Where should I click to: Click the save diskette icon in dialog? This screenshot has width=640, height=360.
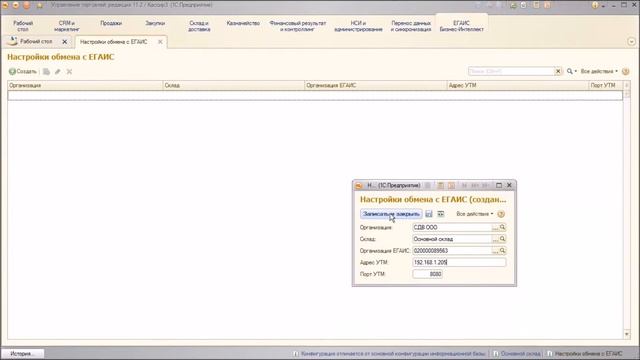(x=429, y=214)
